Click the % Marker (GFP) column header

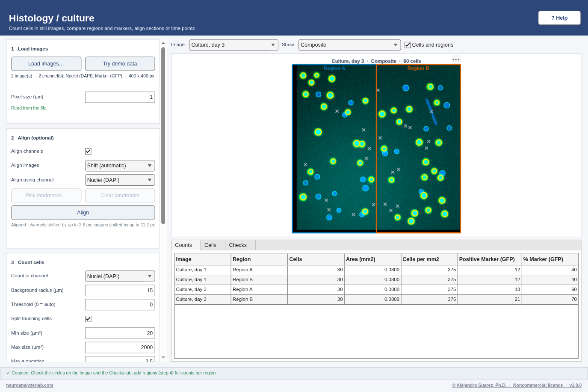[550, 259]
